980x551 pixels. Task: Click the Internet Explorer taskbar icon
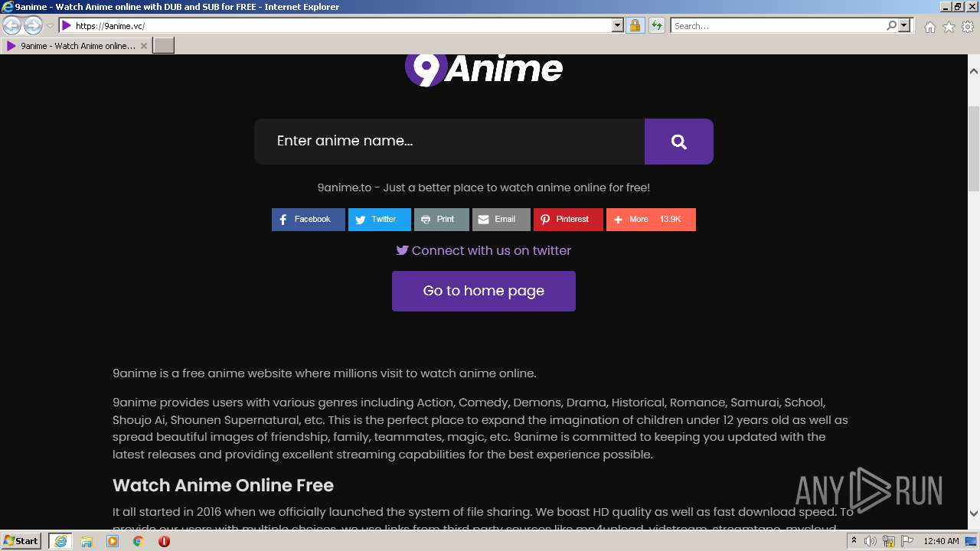60,541
